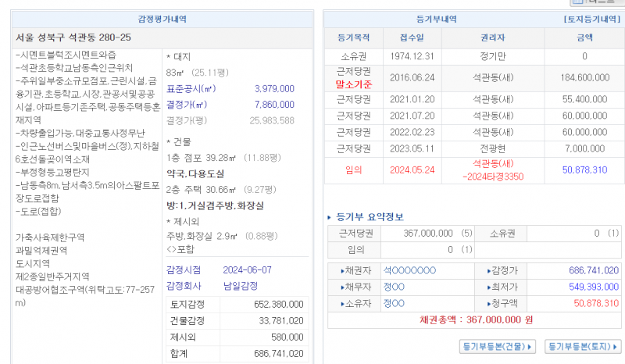Click the red 임의 registry row entry
This screenshot has height=364, width=625.
[x=353, y=170]
